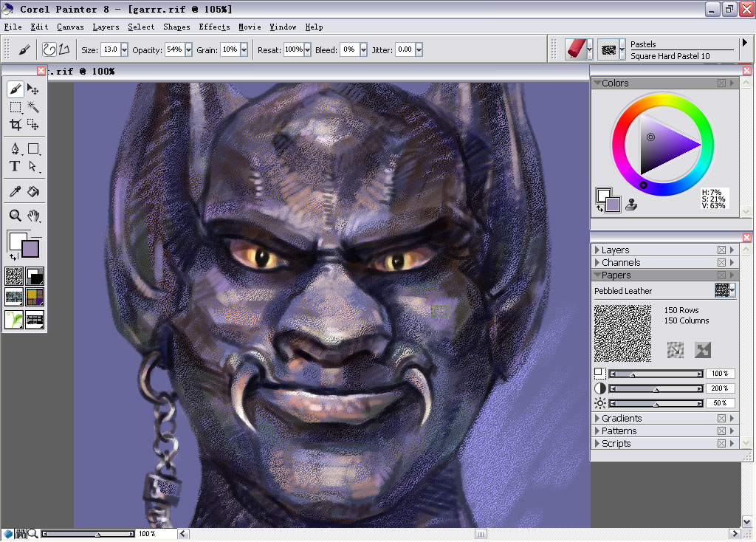
Task: Select the Rectangular Shape tool
Action: coord(32,148)
